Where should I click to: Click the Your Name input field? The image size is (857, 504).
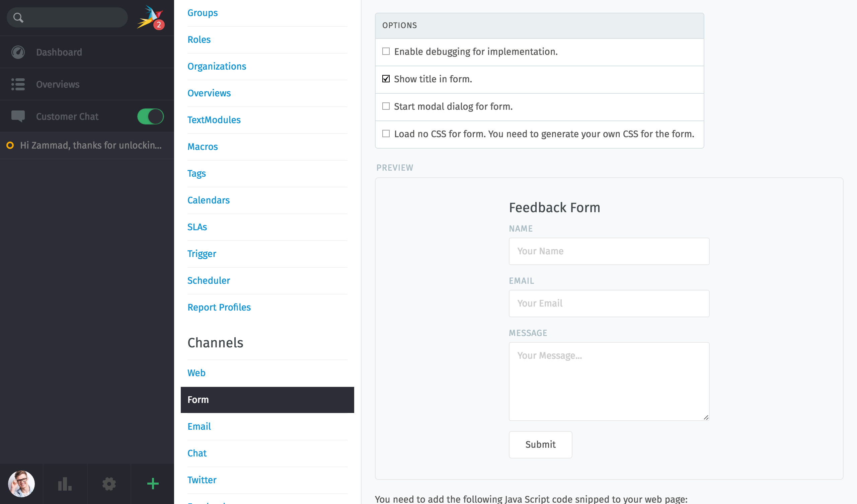(x=609, y=251)
